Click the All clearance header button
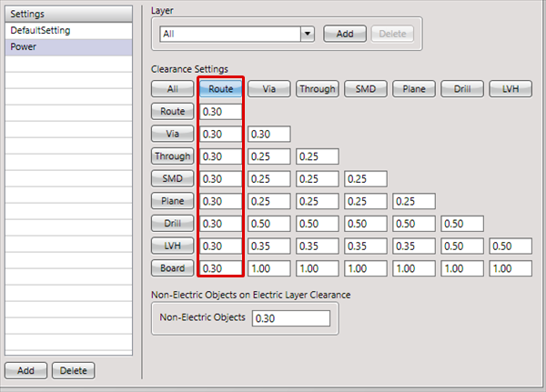This screenshot has width=546, height=392. (172, 89)
